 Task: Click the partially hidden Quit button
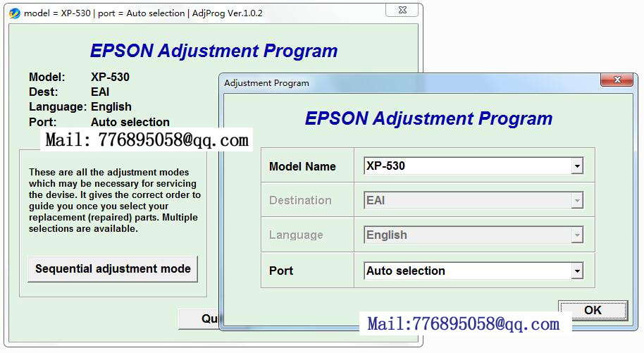point(200,319)
